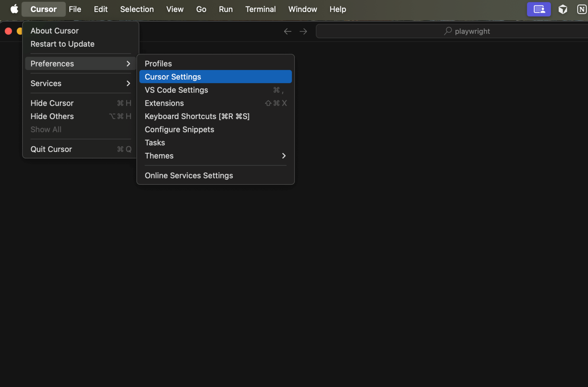Open the cube icon in menu bar

tap(562, 9)
